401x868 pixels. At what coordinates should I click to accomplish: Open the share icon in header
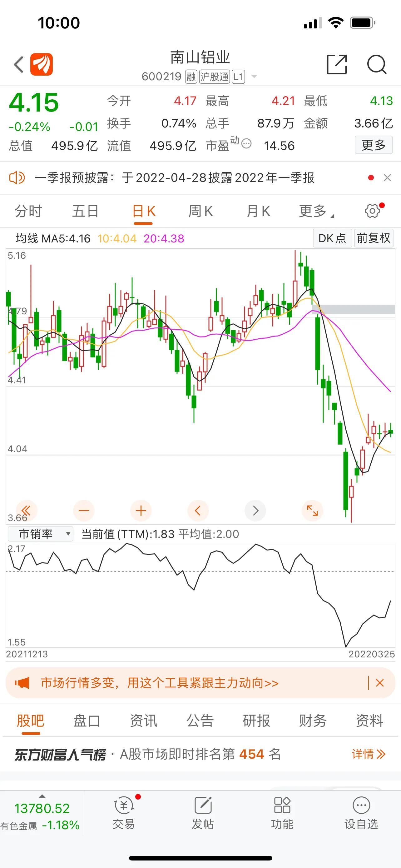(x=337, y=64)
